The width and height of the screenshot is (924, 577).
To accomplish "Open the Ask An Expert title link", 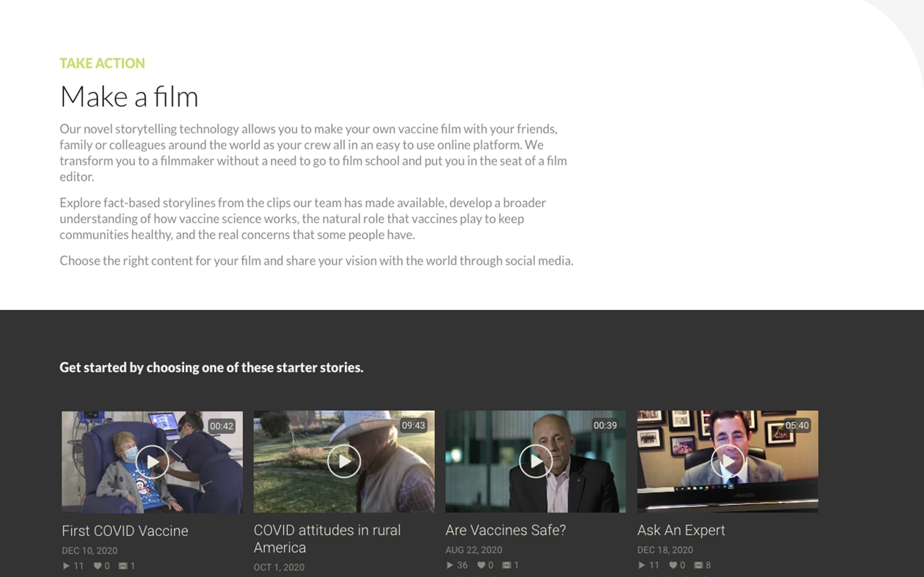I will pos(681,530).
